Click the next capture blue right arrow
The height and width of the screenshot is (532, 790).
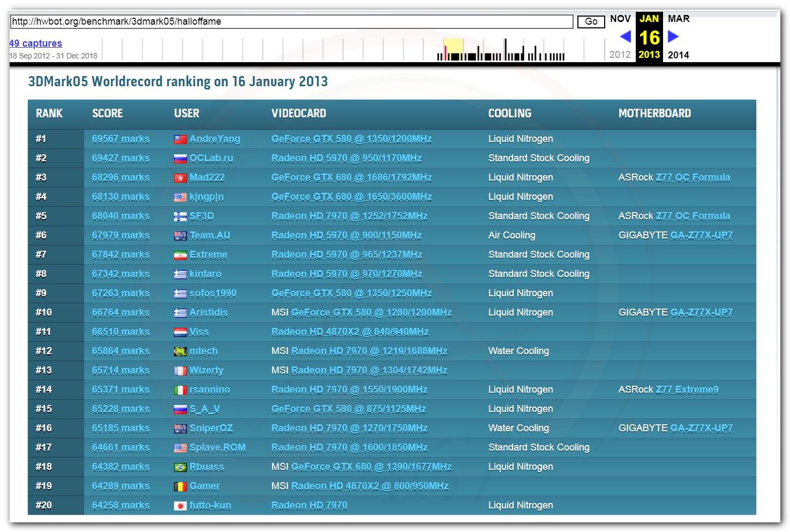(x=673, y=36)
